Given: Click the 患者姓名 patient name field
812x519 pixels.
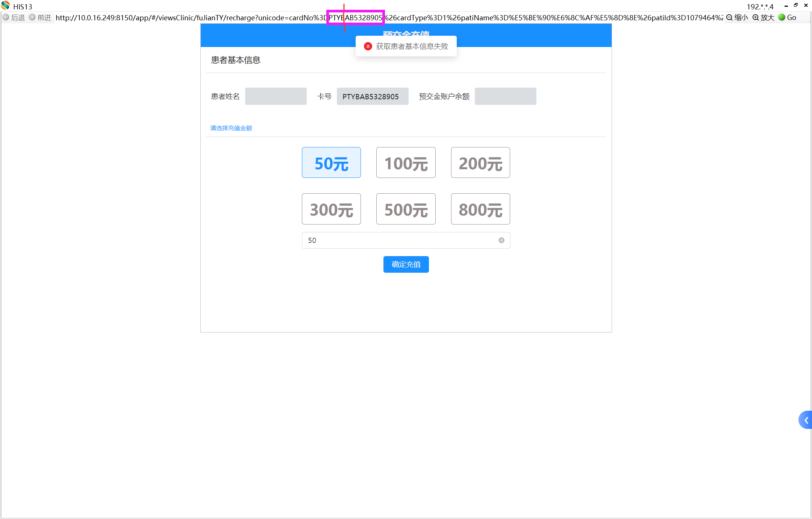Looking at the screenshot, I should click(276, 97).
